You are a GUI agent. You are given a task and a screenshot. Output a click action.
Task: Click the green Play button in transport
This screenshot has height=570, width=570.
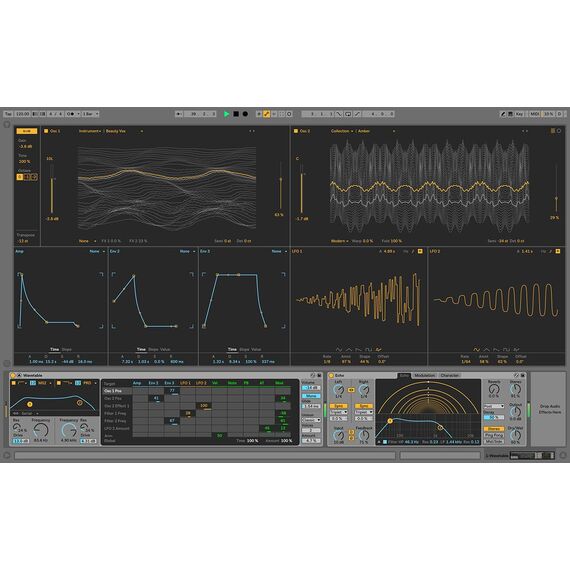pos(226,114)
